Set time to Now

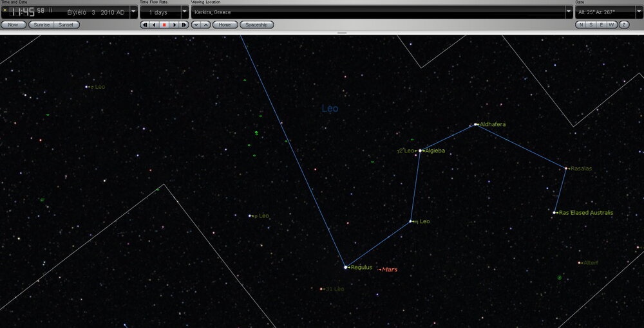pos(14,25)
